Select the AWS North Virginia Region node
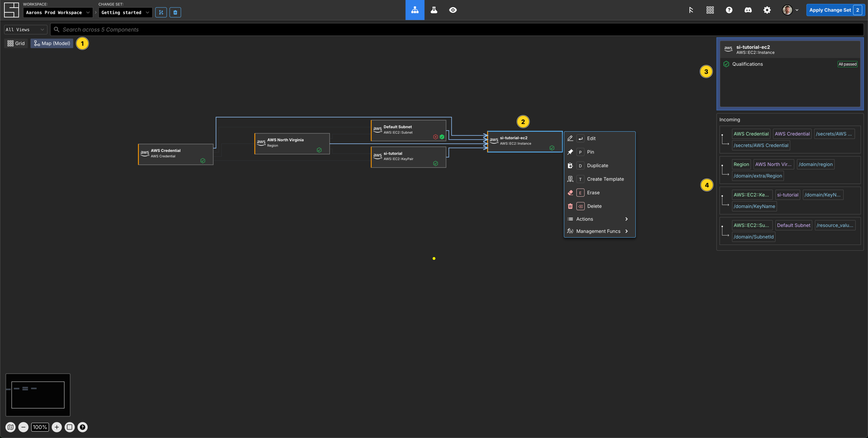The height and width of the screenshot is (438, 868). tap(292, 144)
